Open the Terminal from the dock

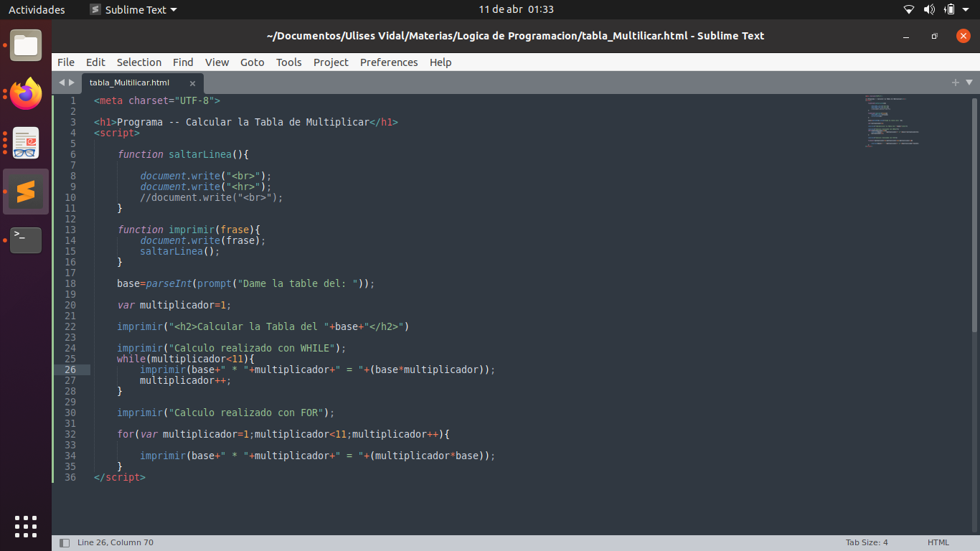point(26,240)
